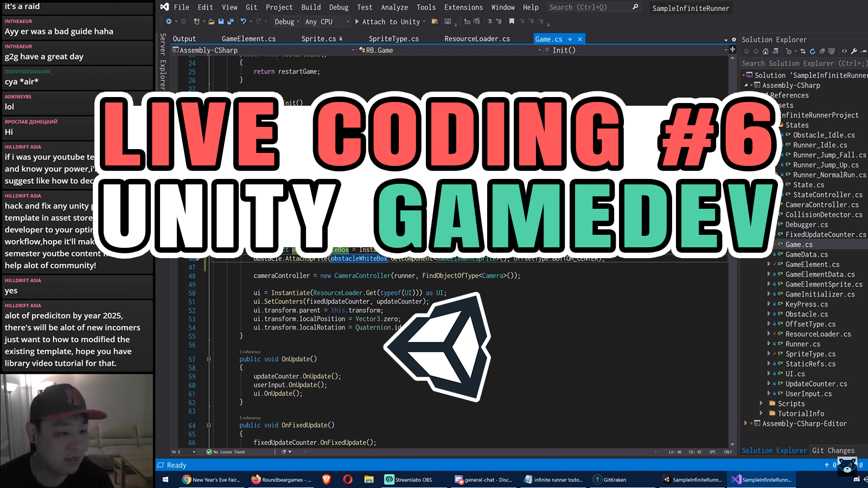
Task: Click the Attach to Unity button
Action: tap(391, 22)
